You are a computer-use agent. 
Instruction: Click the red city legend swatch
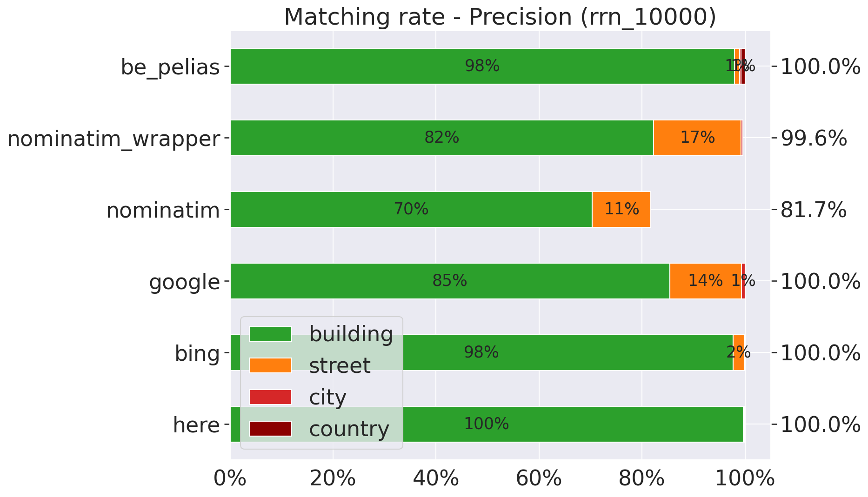tap(270, 397)
